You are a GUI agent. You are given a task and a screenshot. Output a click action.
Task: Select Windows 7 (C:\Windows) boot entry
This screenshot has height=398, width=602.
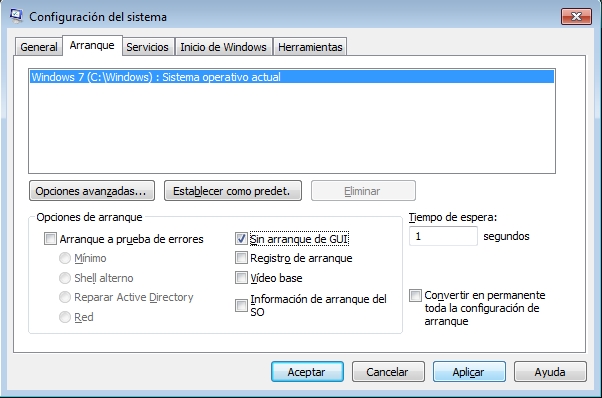pos(292,77)
